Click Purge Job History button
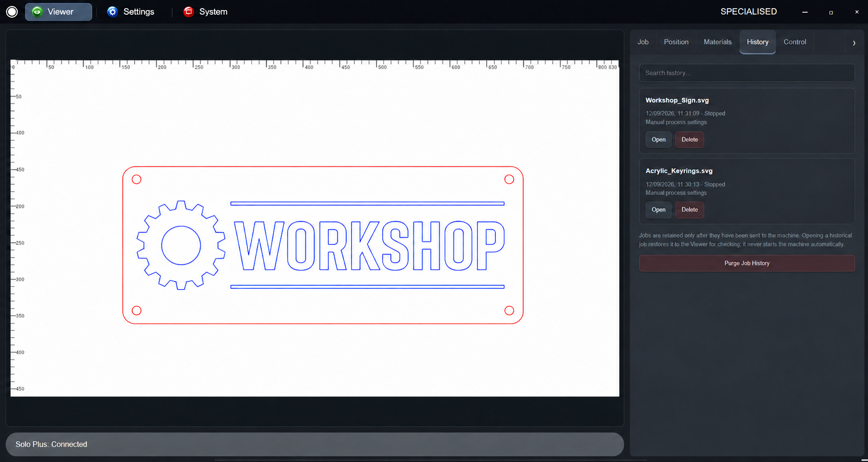This screenshot has width=868, height=462. pyautogui.click(x=747, y=263)
